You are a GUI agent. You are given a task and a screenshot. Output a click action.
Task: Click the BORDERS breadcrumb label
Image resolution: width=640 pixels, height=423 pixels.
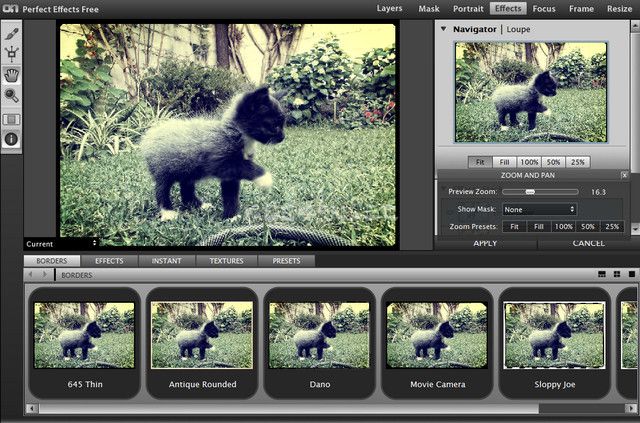tap(77, 275)
